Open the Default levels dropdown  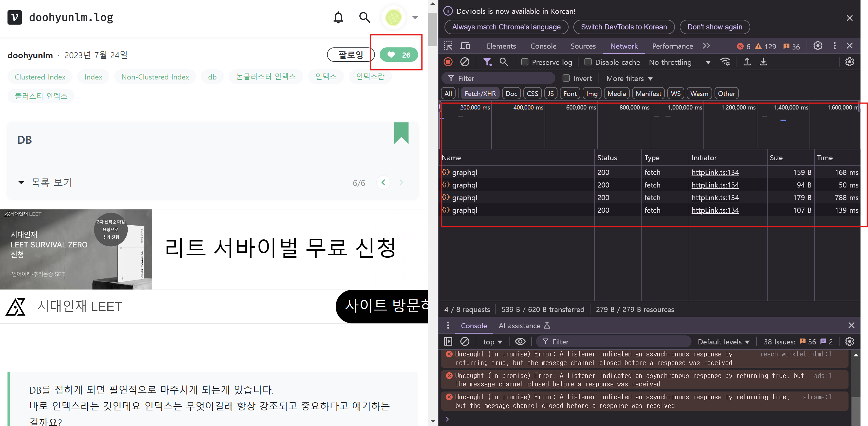[x=724, y=342]
